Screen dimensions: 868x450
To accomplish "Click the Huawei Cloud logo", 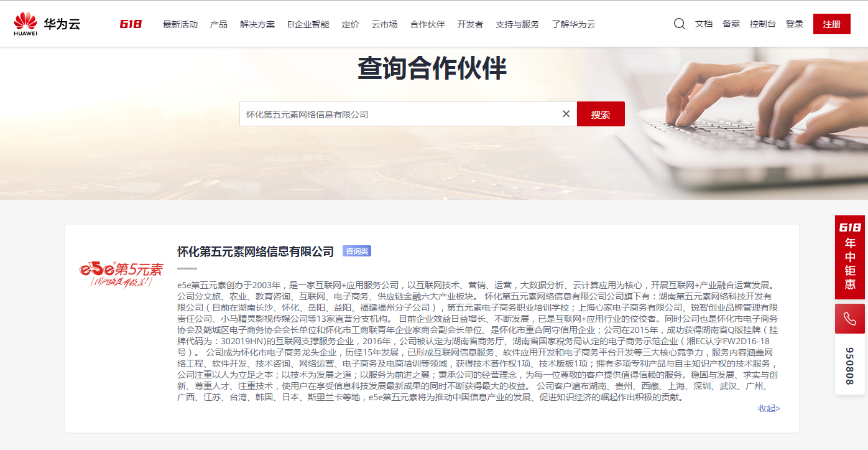I will pos(47,24).
